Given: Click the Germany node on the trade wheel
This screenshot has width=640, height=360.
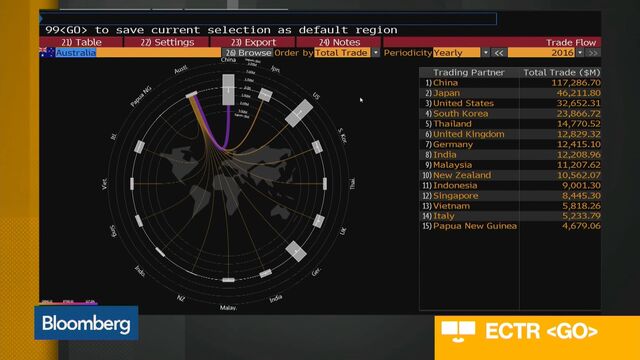Looking at the screenshot, I should 296,251.
